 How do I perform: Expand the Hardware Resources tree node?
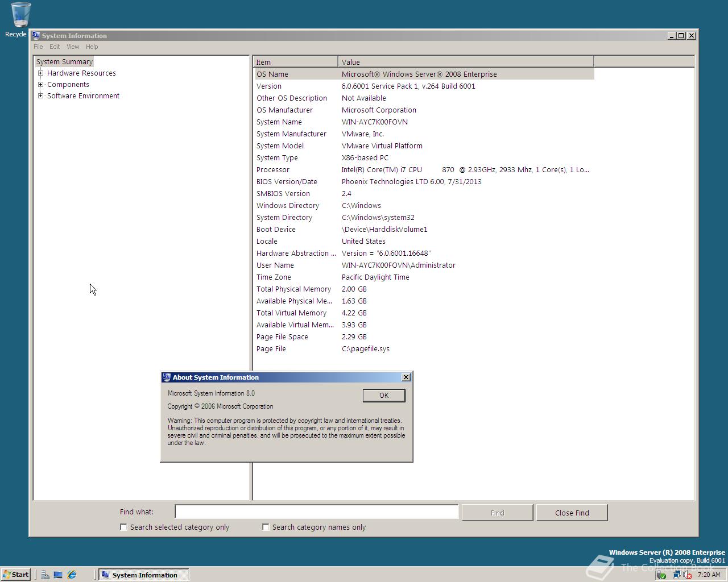point(41,73)
